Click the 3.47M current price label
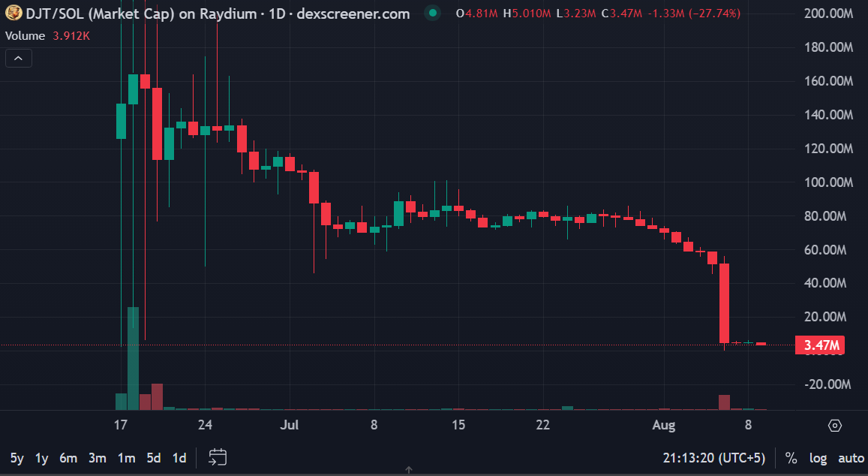 pyautogui.click(x=821, y=345)
